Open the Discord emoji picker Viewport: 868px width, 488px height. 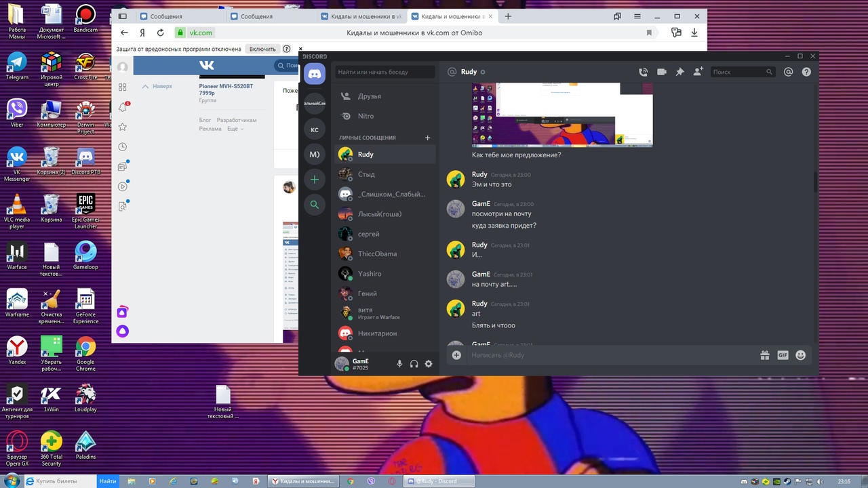(x=800, y=355)
